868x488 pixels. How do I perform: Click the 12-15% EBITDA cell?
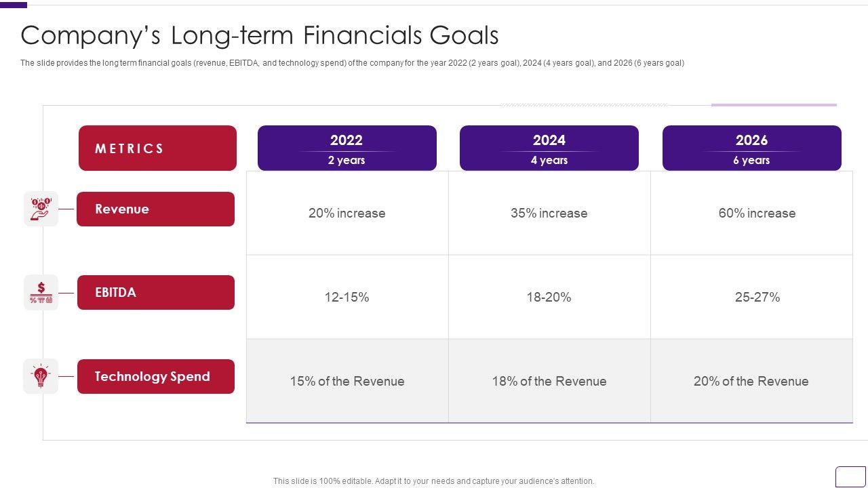point(347,298)
